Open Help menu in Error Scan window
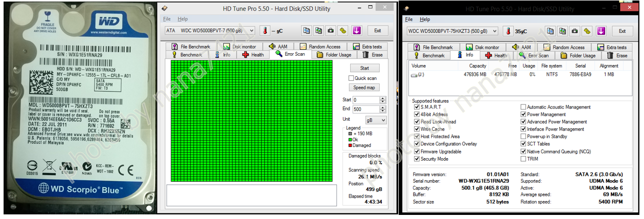This screenshot has width=644, height=219. (182, 19)
